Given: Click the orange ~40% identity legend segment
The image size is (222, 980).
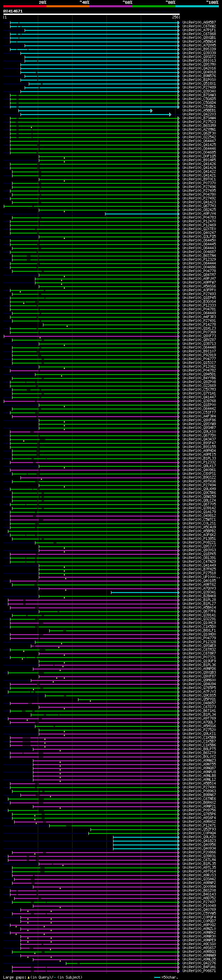Looking at the screenshot, I should coord(68,6).
